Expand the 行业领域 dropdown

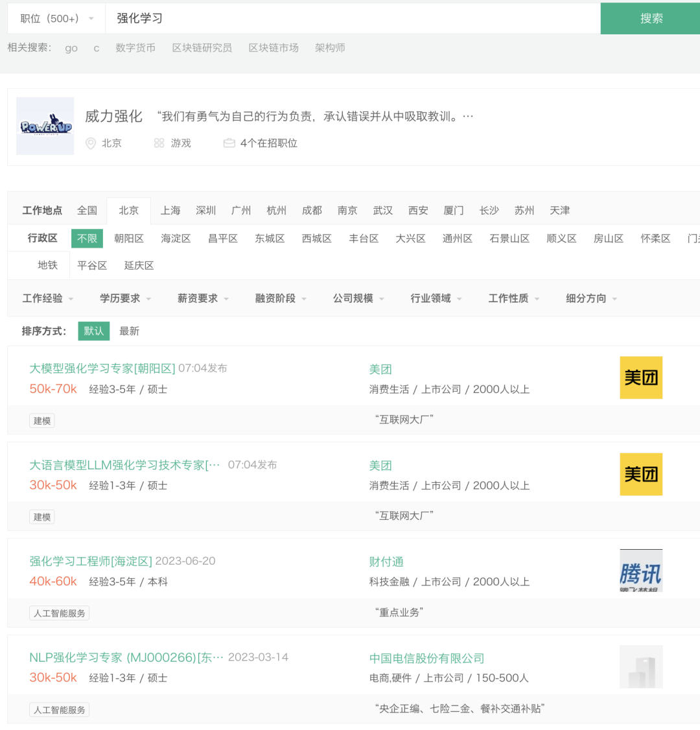click(437, 298)
